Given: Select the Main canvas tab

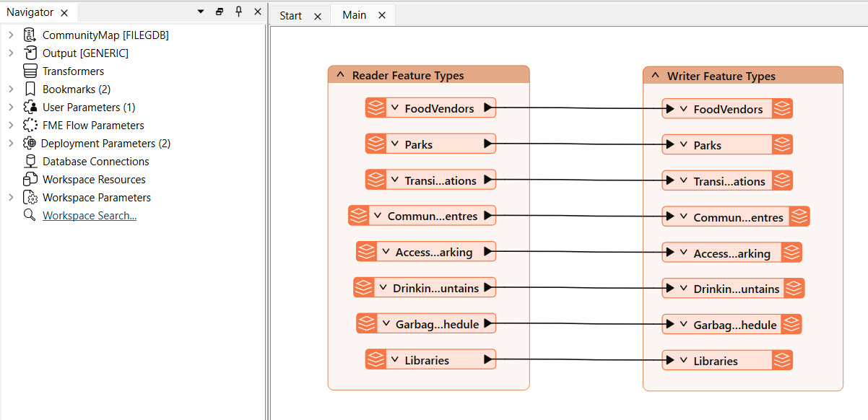Looking at the screenshot, I should click(354, 15).
